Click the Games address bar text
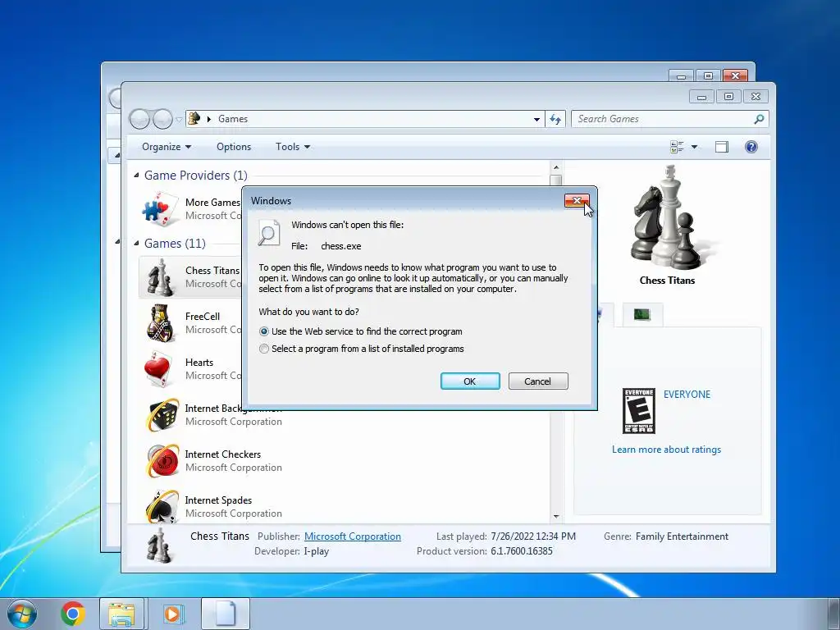This screenshot has width=840, height=630. (x=232, y=119)
